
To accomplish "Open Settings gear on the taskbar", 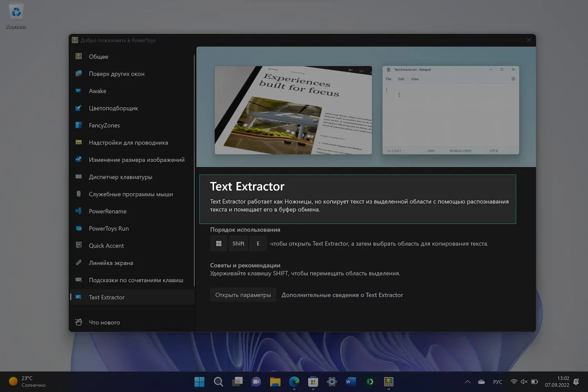I will [x=332, y=382].
